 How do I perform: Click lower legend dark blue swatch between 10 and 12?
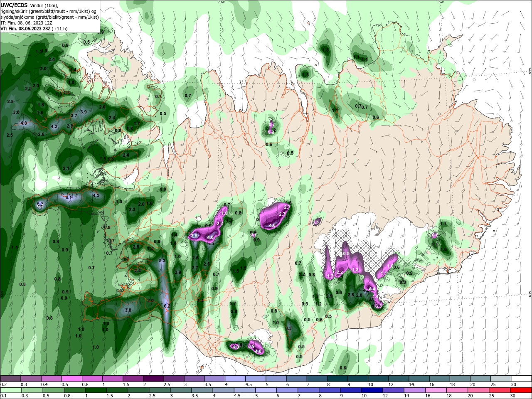tap(372, 390)
